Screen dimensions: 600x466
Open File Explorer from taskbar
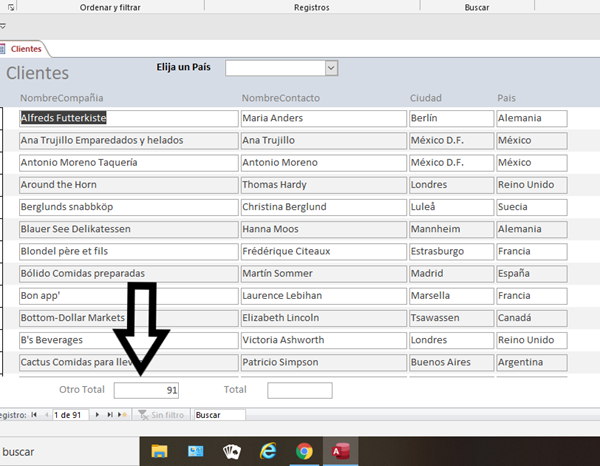(x=159, y=451)
